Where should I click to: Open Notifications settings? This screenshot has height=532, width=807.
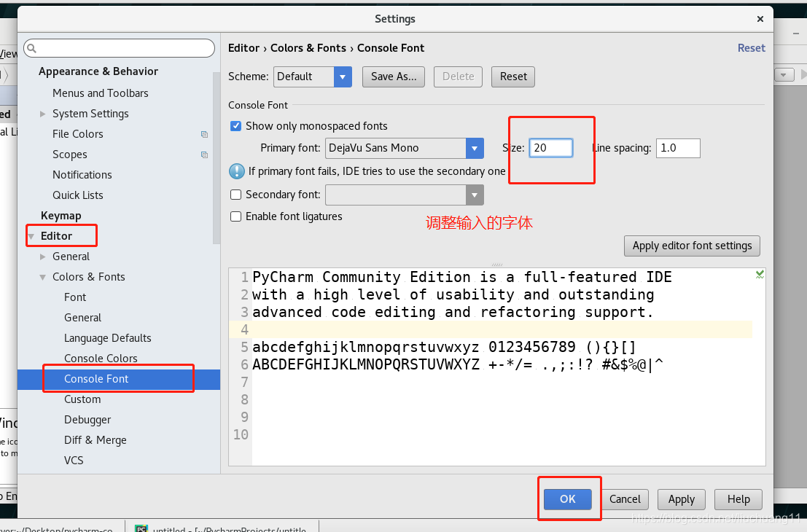(x=82, y=175)
